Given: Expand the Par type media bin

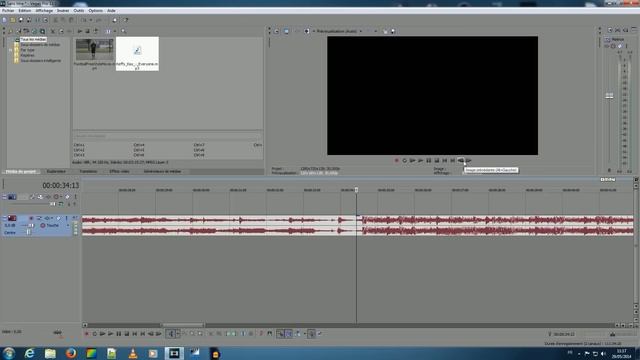Looking at the screenshot, I should click(11, 50).
